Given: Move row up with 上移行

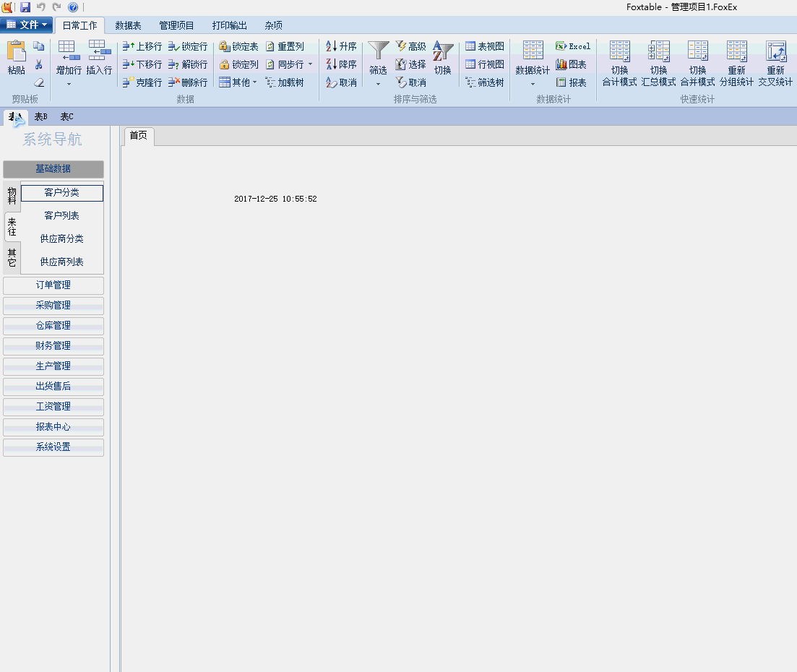Looking at the screenshot, I should (142, 46).
